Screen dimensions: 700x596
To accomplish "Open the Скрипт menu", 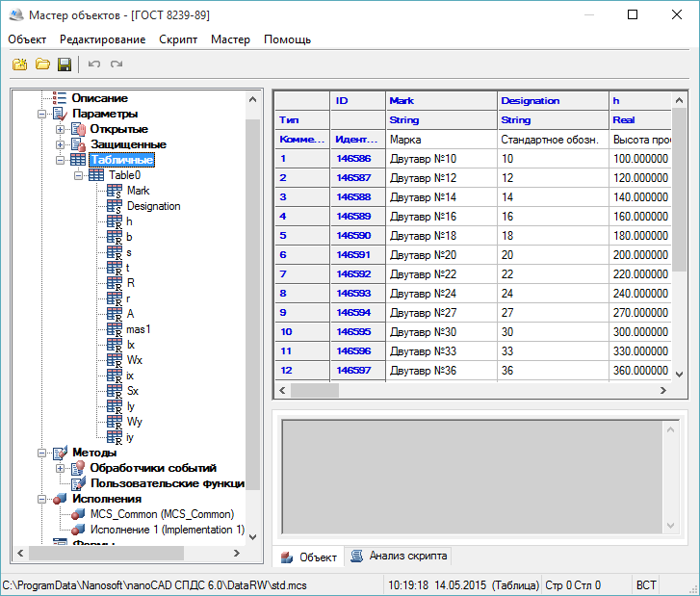I will (x=178, y=39).
